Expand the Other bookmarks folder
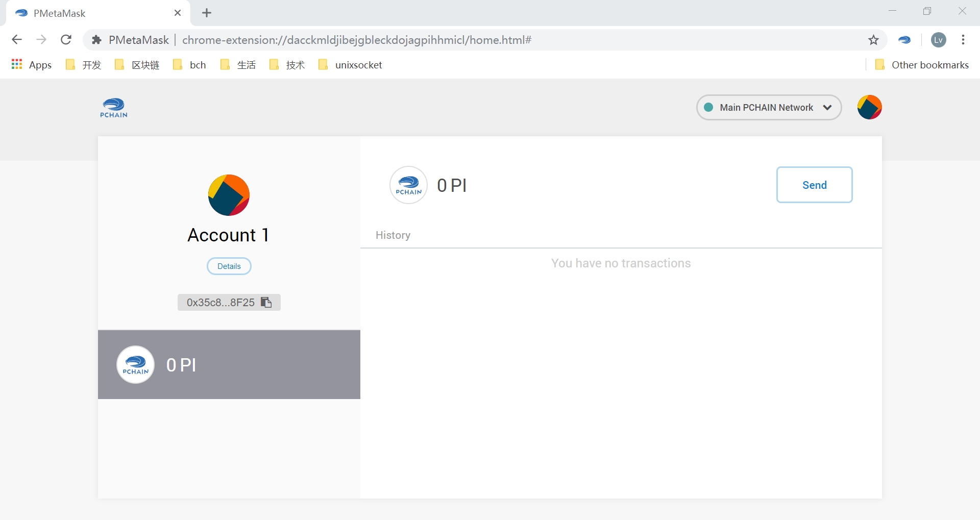Image resolution: width=980 pixels, height=520 pixels. point(922,65)
